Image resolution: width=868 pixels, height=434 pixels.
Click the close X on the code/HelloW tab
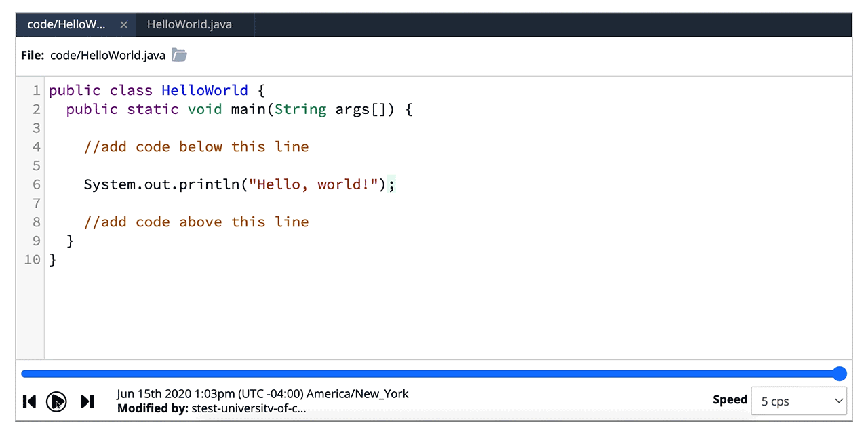coord(124,24)
